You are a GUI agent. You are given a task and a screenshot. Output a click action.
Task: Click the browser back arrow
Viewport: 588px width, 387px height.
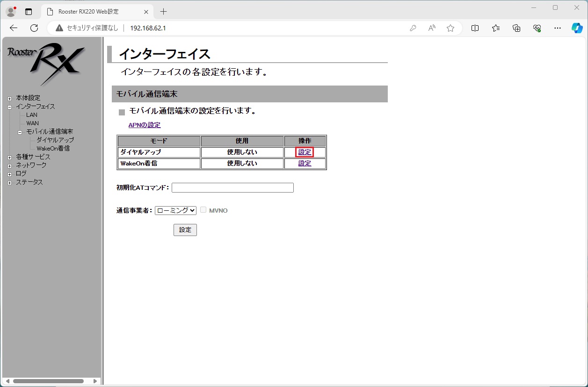click(14, 28)
